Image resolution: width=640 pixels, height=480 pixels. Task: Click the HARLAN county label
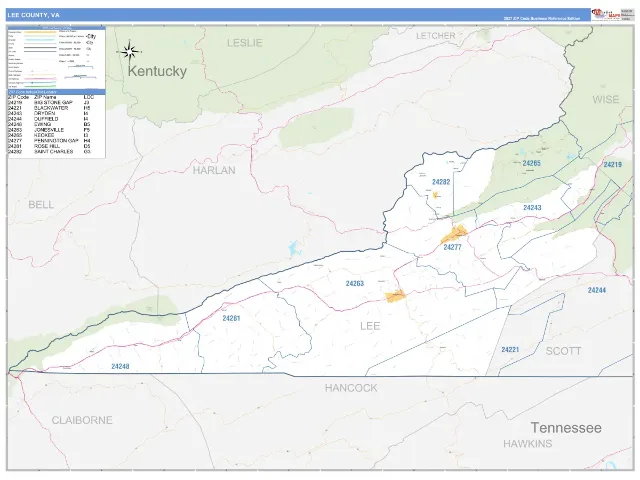(214, 170)
